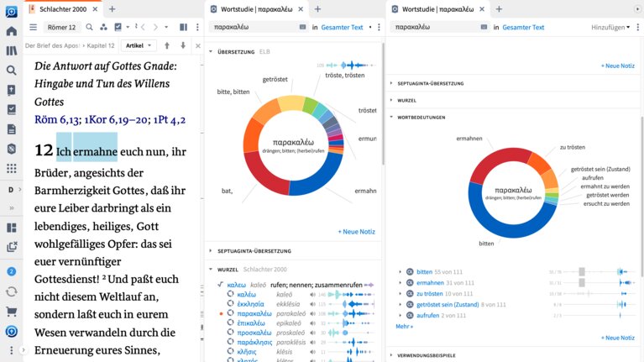644x362 pixels.
Task: Click the shopping cart icon in sidebar
Action: (12, 311)
